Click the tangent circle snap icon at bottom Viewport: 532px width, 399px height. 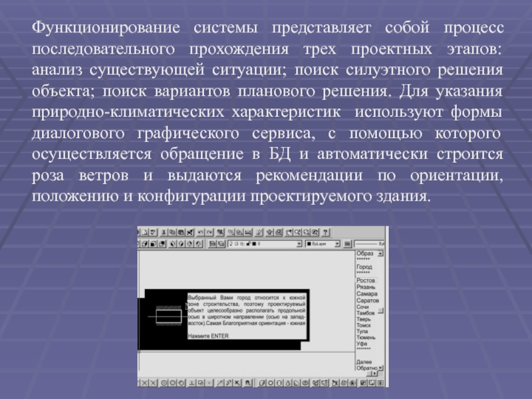181,383
